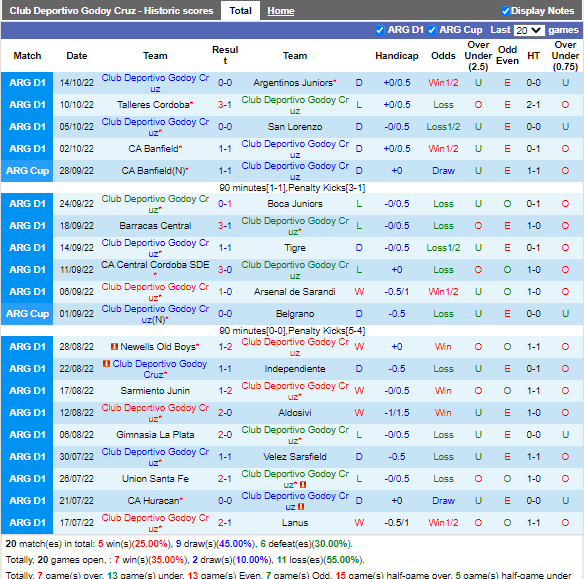The width and height of the screenshot is (584, 579).
Task: Open CA Central Cordoba SDE team link
Action: pyautogui.click(x=155, y=265)
